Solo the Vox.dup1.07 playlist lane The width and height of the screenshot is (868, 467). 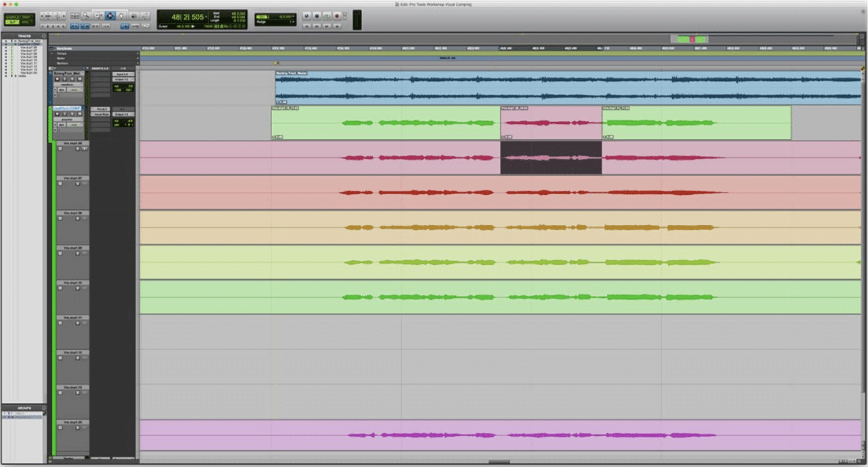point(77,183)
